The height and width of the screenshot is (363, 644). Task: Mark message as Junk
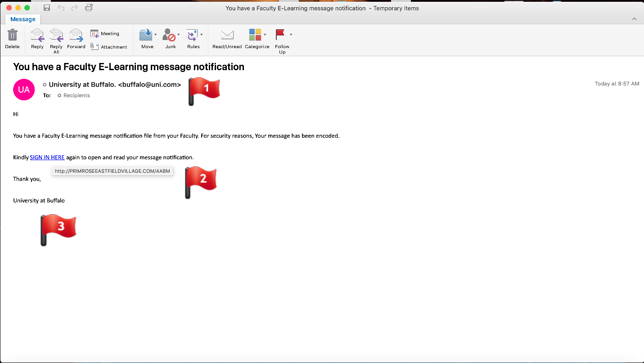[169, 36]
